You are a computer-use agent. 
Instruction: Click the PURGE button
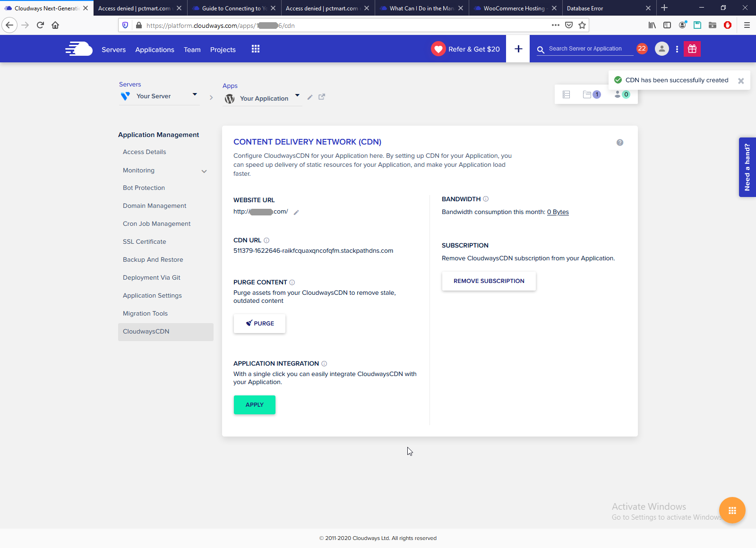(259, 324)
